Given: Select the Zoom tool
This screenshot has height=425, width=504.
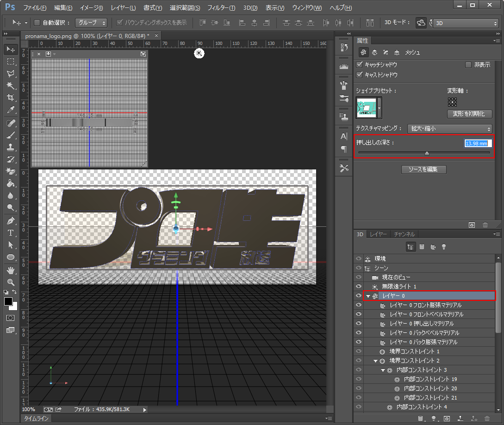Looking at the screenshot, I should click(x=10, y=281).
